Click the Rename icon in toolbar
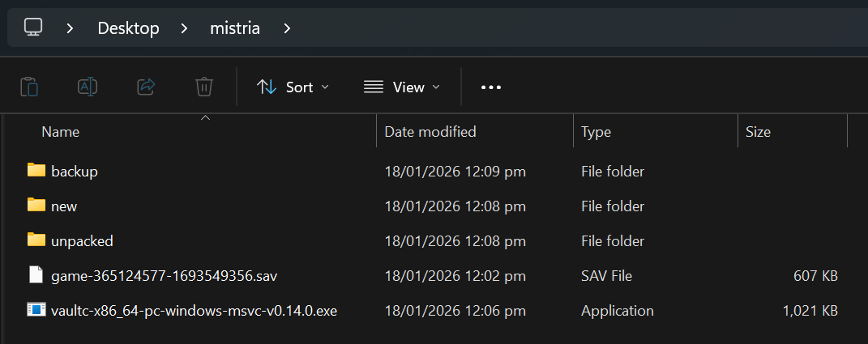The height and width of the screenshot is (344, 868). tap(88, 87)
